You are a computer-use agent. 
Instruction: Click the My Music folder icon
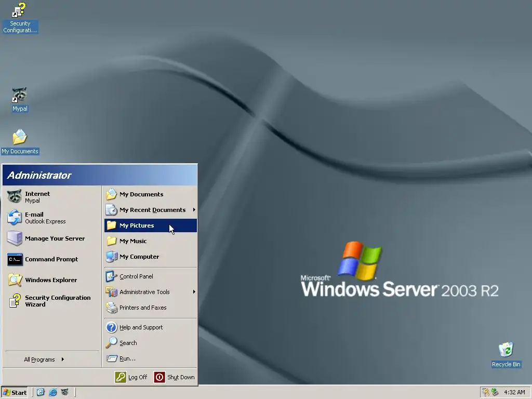pos(111,241)
